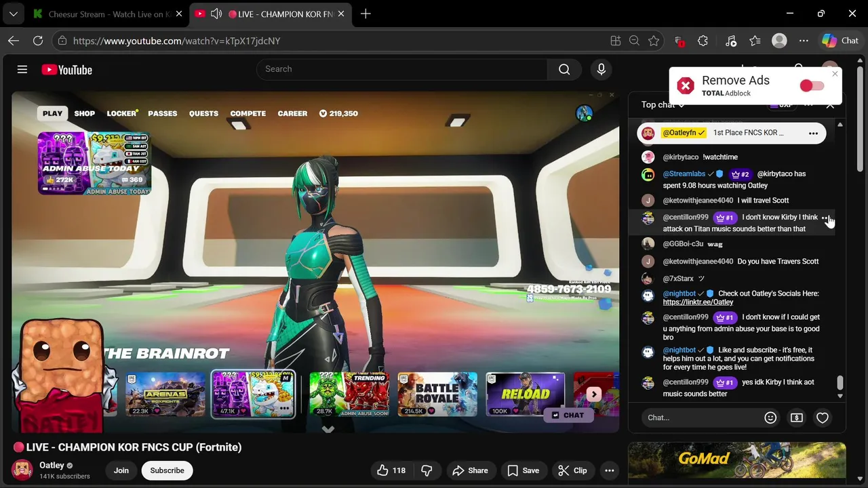Open zoom-out magnifier in address bar
Viewport: 868px width, 488px height.
coord(634,41)
